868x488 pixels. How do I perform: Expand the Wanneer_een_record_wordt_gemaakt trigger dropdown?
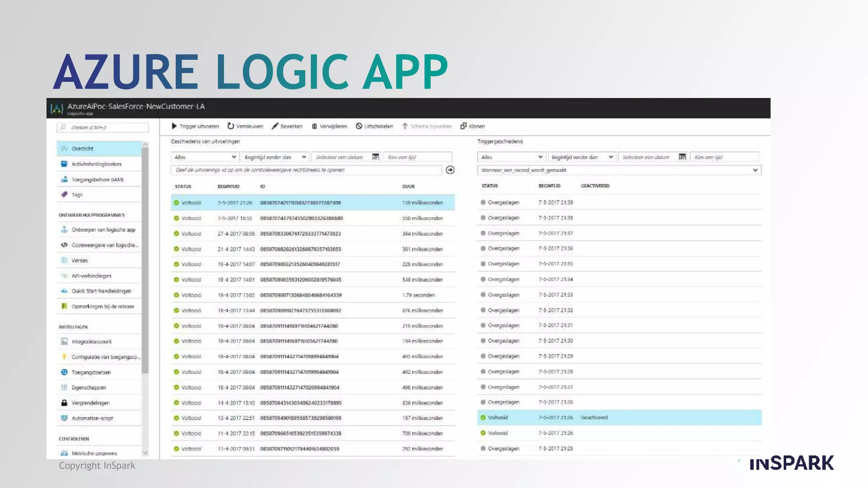619,170
